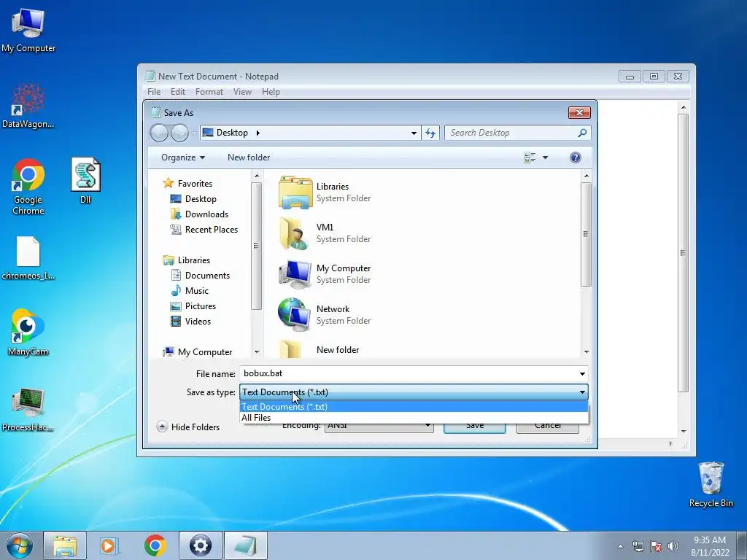Screen dimensions: 747x560
Task: Open Notepad View menu
Action: (242, 92)
